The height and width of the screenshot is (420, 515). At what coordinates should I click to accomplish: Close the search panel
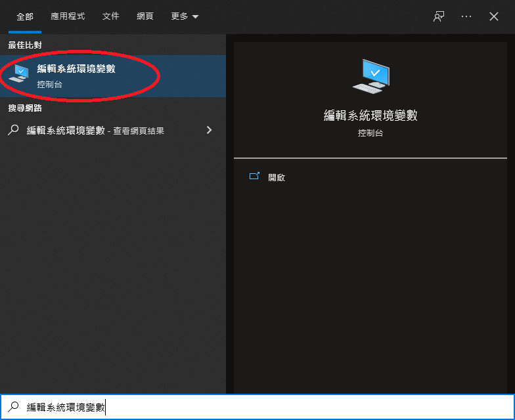pos(494,16)
